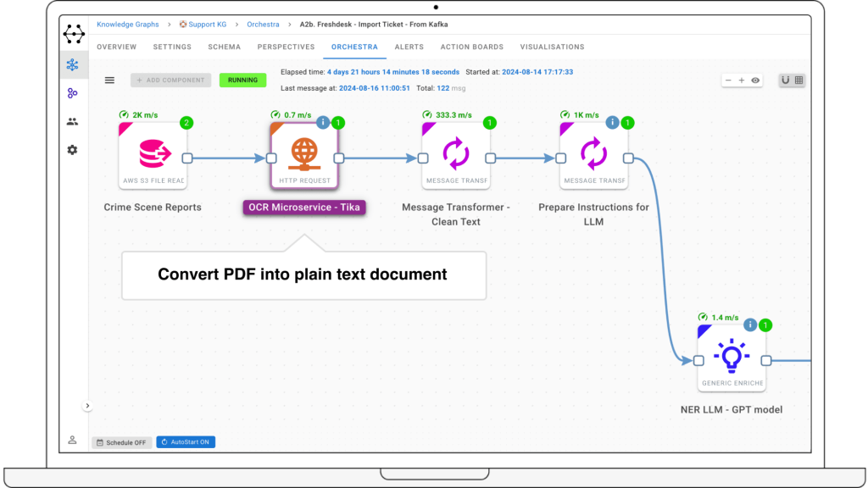Zoom out with the minus icon

coord(728,80)
